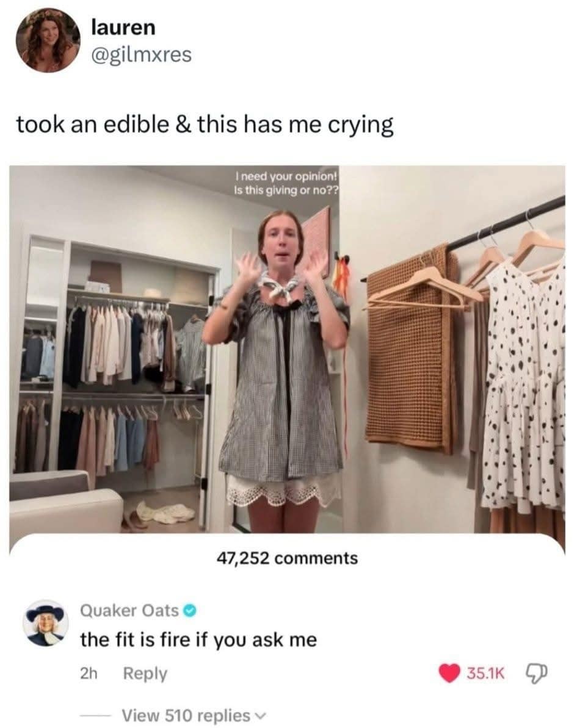Open the embedded outfit video
Image resolution: width=577 pixels, height=728 pixels.
[287, 349]
